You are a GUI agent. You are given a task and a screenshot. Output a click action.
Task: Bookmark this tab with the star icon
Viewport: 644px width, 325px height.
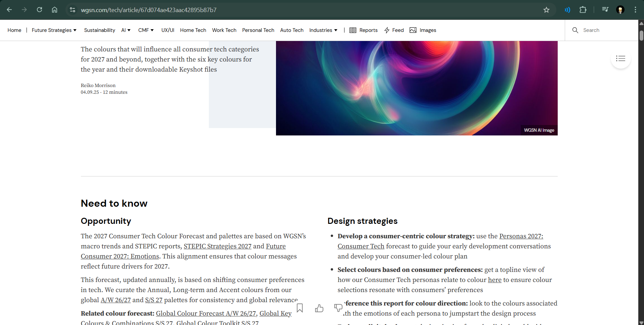click(x=546, y=10)
